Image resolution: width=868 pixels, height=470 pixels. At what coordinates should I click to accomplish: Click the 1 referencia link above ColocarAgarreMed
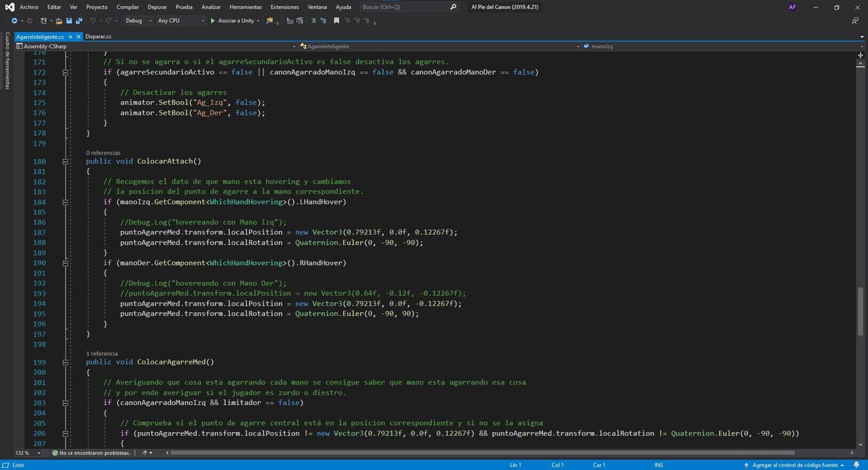pyautogui.click(x=102, y=353)
